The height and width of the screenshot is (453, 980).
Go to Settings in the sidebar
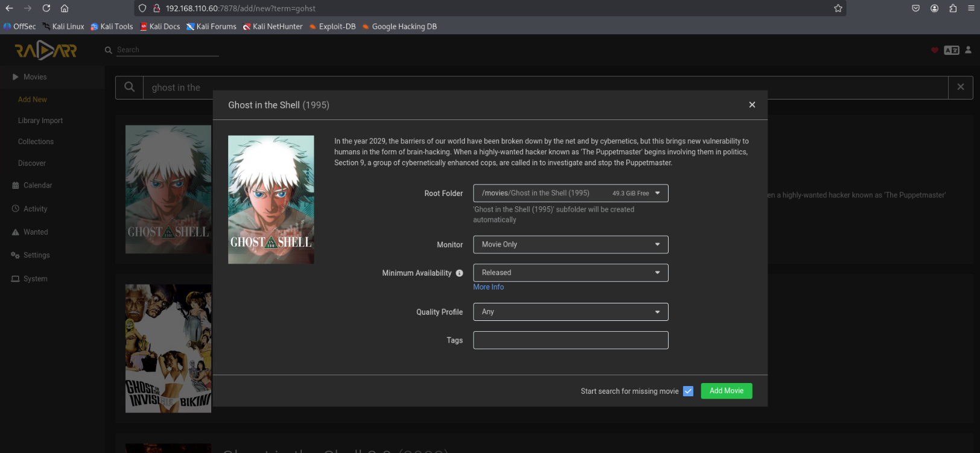[x=36, y=255]
